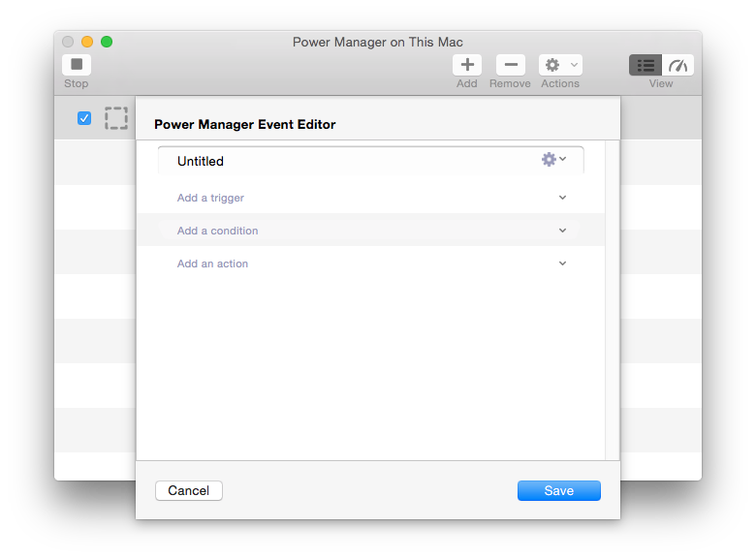
Task: Save the event with Save button
Action: click(x=559, y=490)
